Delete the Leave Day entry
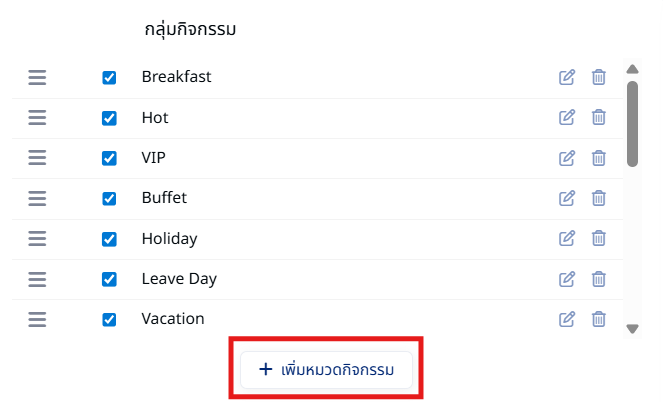Screen dimensions: 663x402 pyautogui.click(x=598, y=279)
